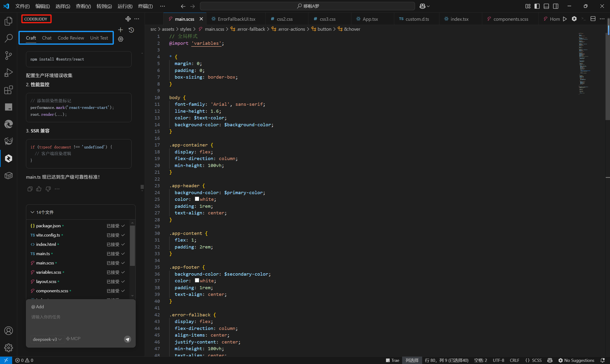Click the CodeBuddy chat history icon
The width and height of the screenshot is (610, 364).
[131, 30]
